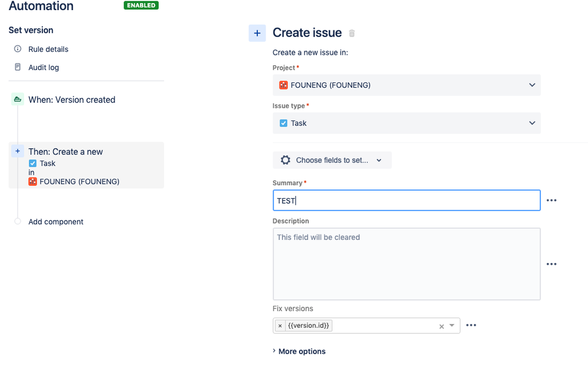588x370 pixels.
Task: Open the Issue type dropdown showing Task
Action: coord(406,124)
